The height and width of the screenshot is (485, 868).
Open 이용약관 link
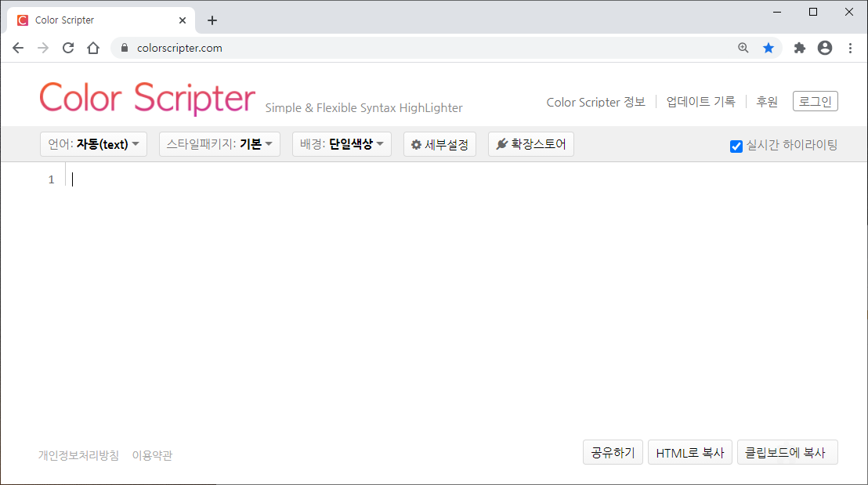point(152,455)
